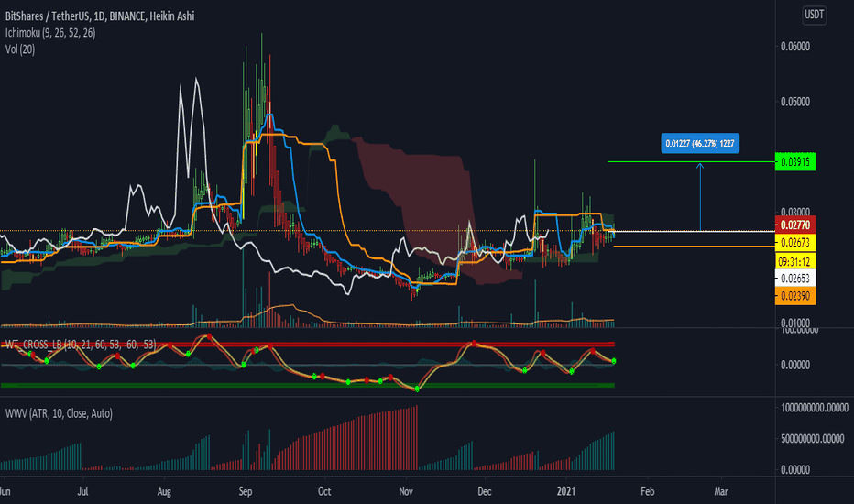
Task: Select the blue 0.01227 (46.27%) measurement label
Action: coord(700,143)
